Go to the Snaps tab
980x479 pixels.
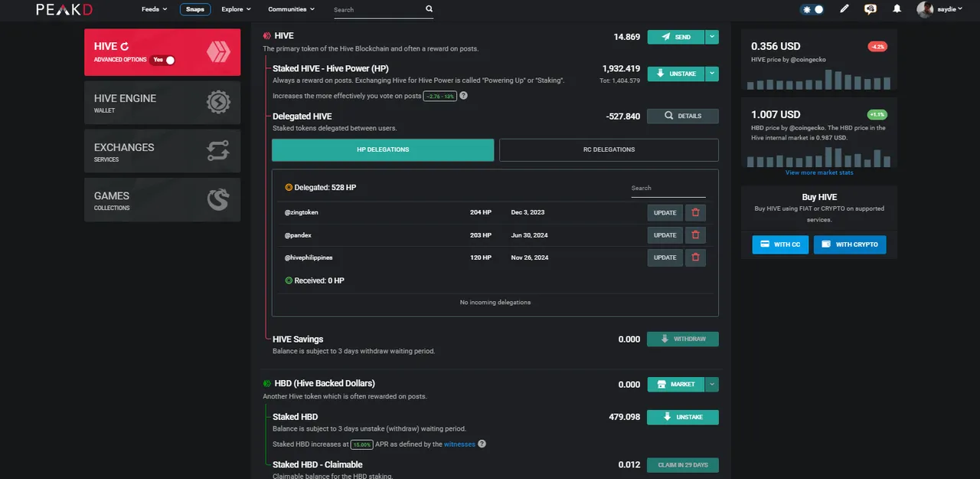(195, 9)
